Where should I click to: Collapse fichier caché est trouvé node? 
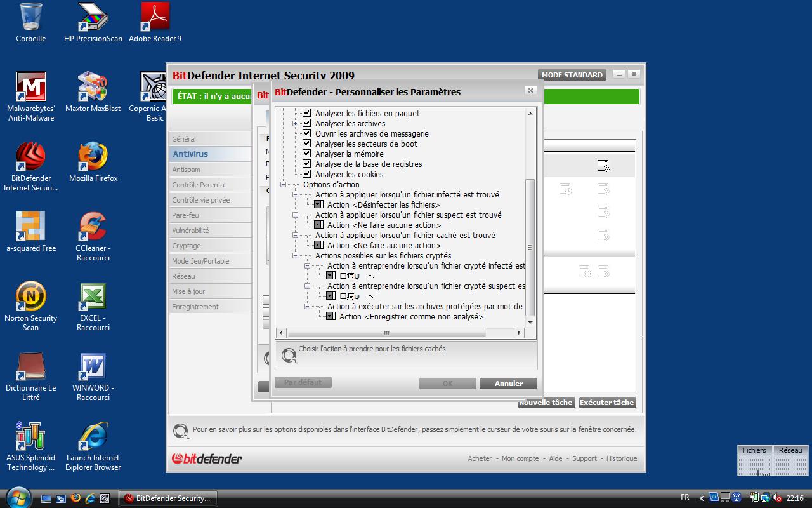point(296,235)
